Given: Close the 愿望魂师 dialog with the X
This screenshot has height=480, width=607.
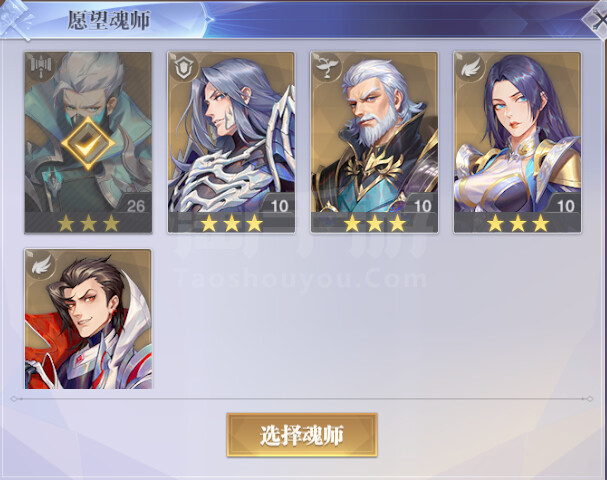Looking at the screenshot, I should 598,20.
